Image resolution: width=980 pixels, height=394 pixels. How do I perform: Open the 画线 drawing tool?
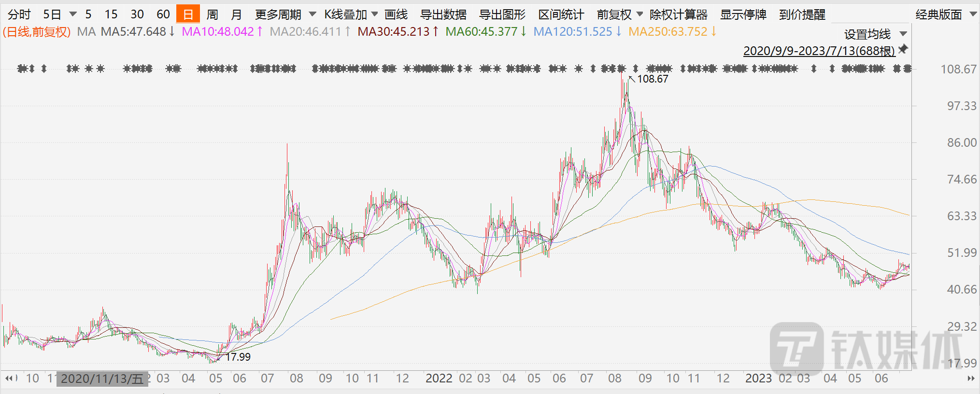click(x=396, y=14)
